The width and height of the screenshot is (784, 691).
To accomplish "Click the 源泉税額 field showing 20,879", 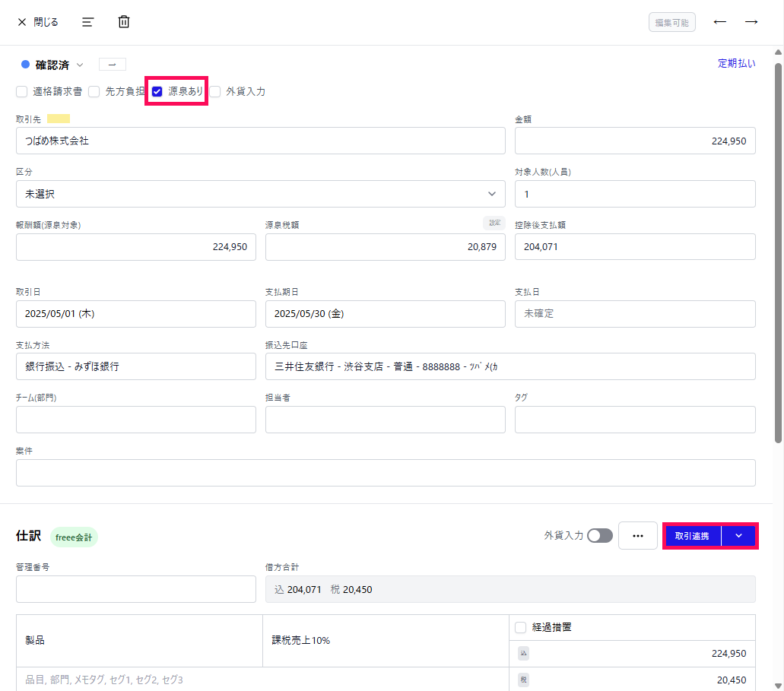I will (385, 246).
